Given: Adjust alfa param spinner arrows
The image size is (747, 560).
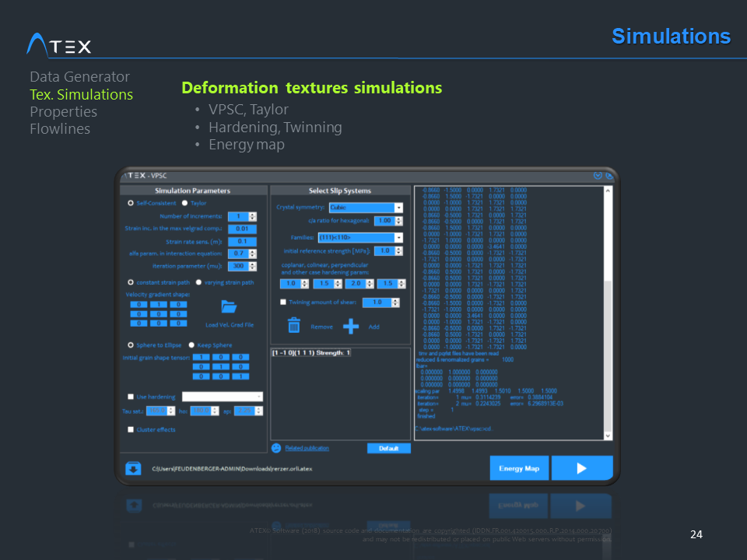Looking at the screenshot, I should [x=252, y=254].
